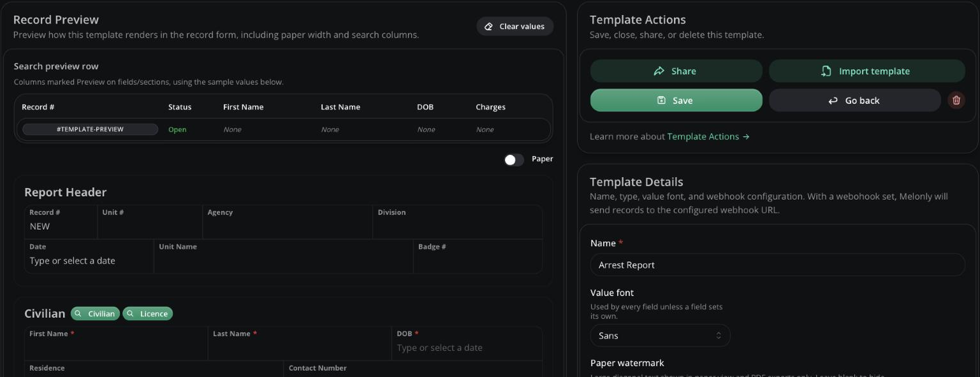The image size is (980, 377).
Task: Click the Open status value
Action: (x=177, y=129)
